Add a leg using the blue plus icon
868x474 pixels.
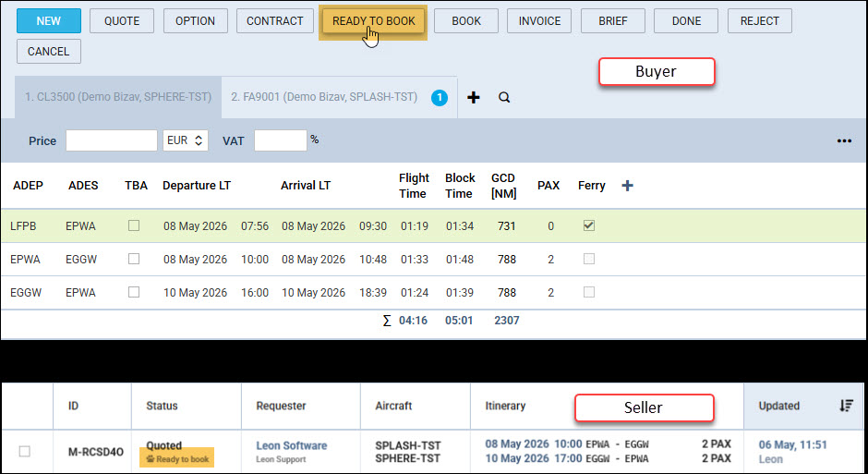pyautogui.click(x=627, y=186)
